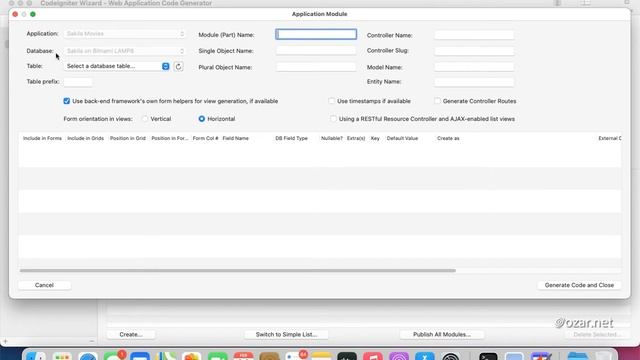Open the Application dropdown showing Sakila Movies
This screenshot has width=640, height=360.
coord(125,33)
